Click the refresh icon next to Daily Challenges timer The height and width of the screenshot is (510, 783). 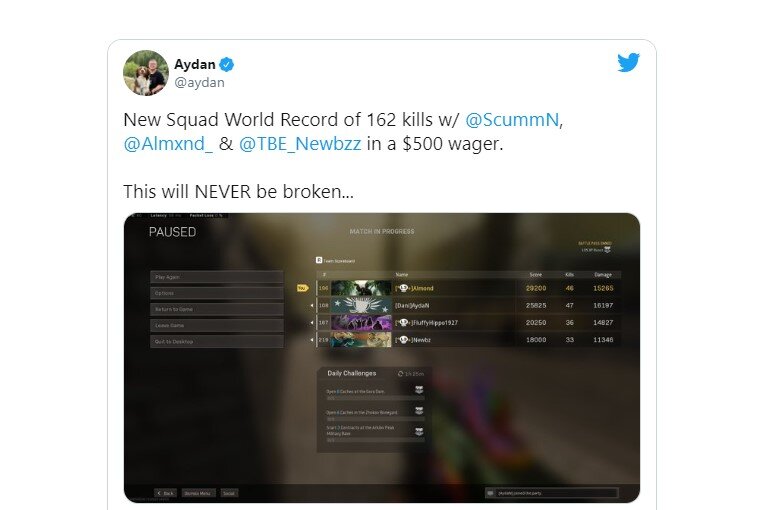400,374
